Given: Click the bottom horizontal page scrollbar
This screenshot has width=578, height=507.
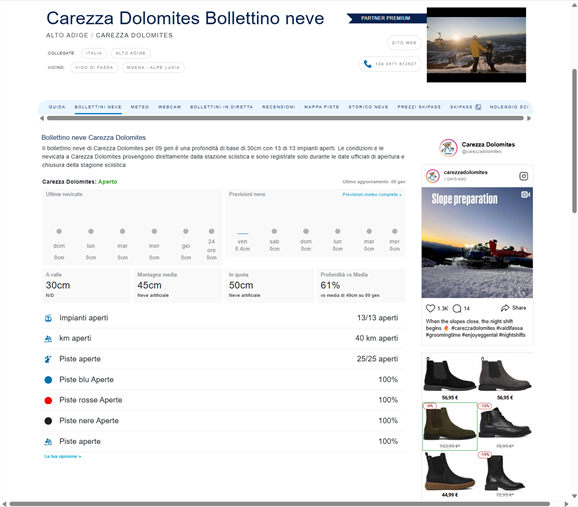Looking at the screenshot, I should (x=279, y=504).
